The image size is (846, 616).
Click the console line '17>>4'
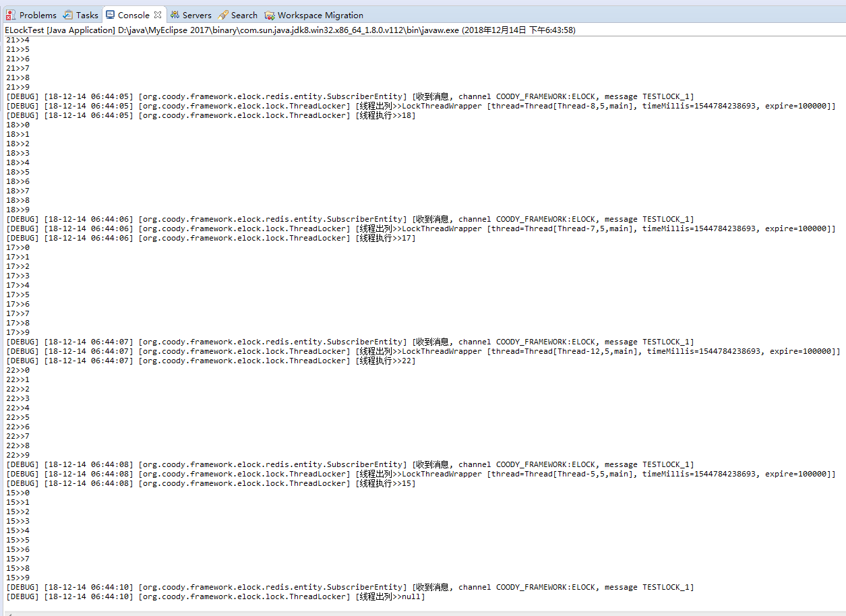(x=18, y=285)
